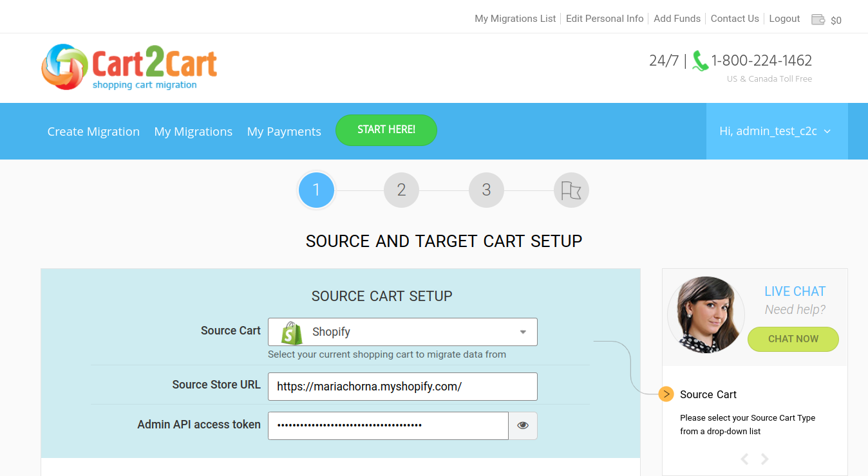The image size is (868, 476).
Task: Open Edit Personal Info link
Action: [x=605, y=19]
